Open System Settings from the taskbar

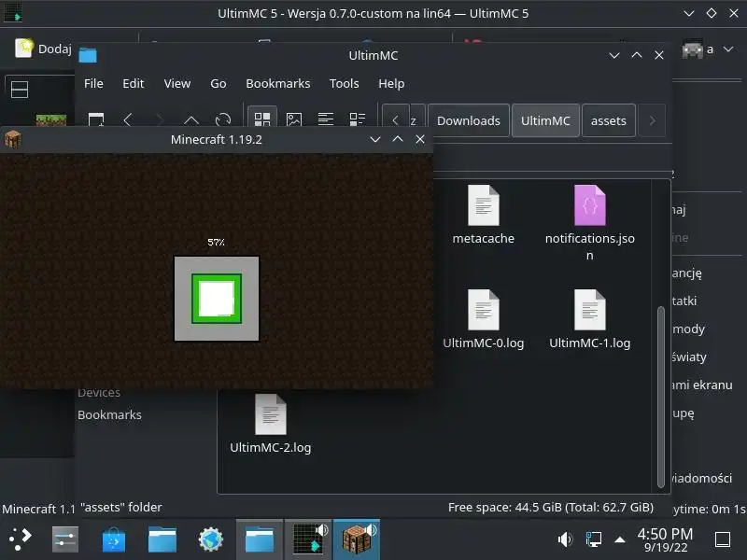[65, 539]
